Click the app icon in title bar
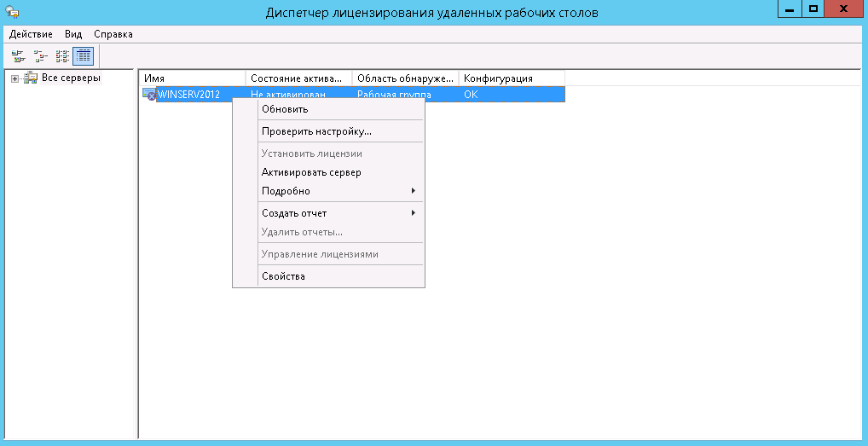This screenshot has height=446, width=868. (x=9, y=12)
